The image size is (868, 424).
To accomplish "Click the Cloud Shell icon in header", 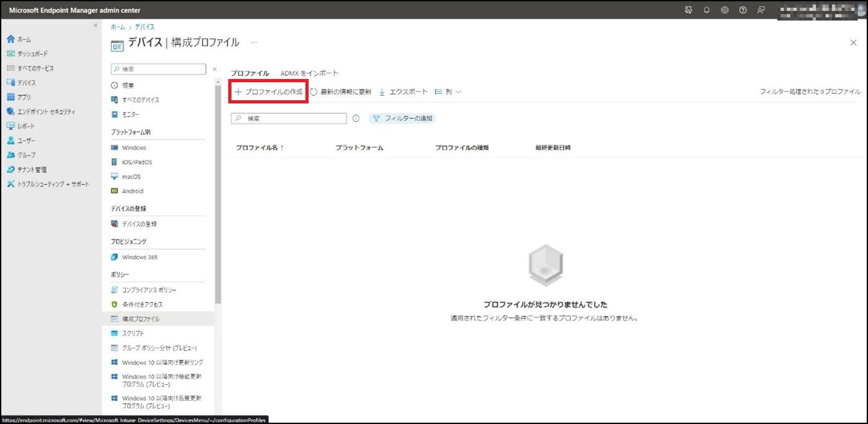I will pos(689,10).
